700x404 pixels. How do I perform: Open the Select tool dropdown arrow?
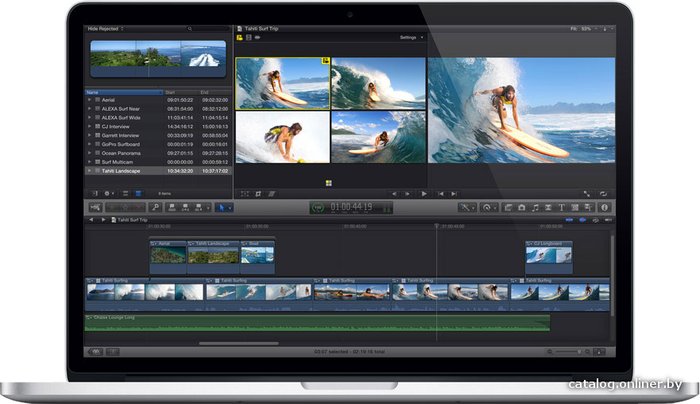230,208
